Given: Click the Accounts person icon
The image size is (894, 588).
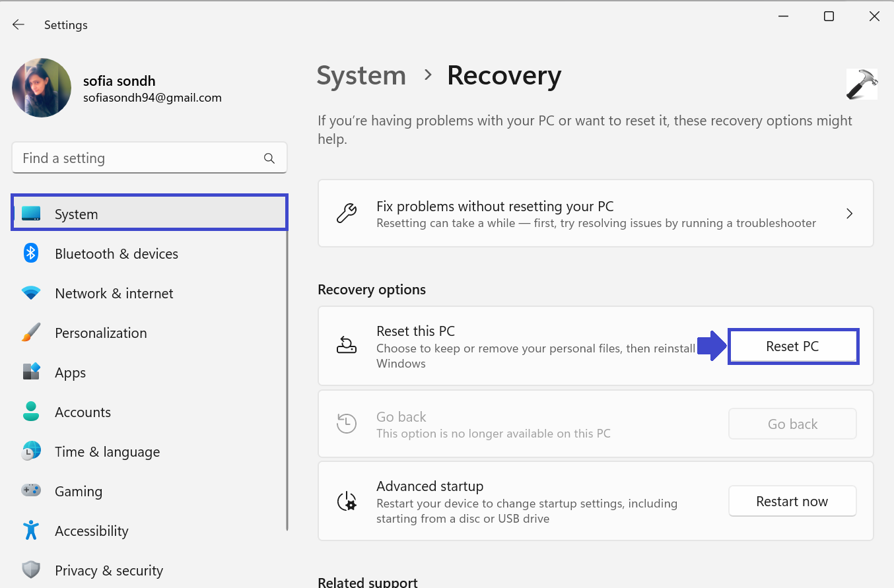Looking at the screenshot, I should 31,412.
